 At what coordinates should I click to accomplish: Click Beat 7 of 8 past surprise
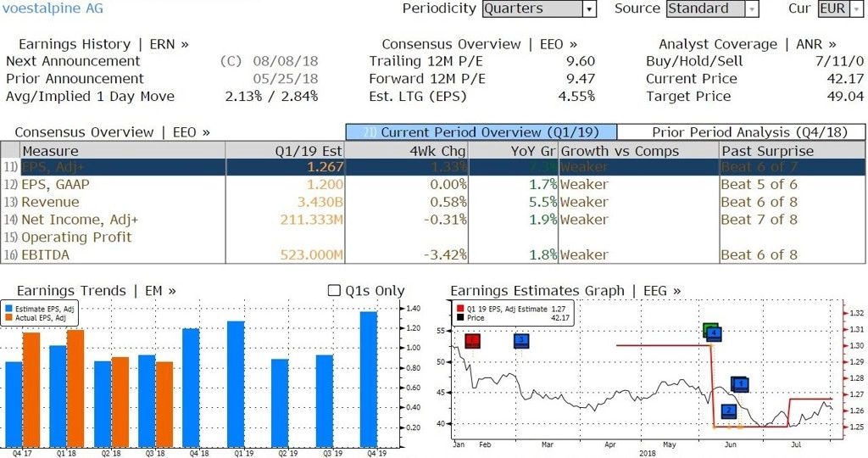click(x=759, y=220)
